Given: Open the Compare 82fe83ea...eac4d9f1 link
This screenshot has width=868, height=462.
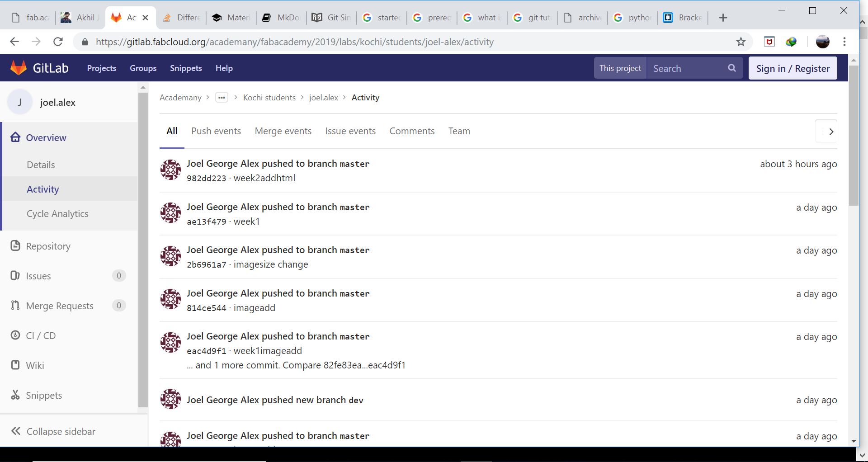Looking at the screenshot, I should [x=344, y=365].
